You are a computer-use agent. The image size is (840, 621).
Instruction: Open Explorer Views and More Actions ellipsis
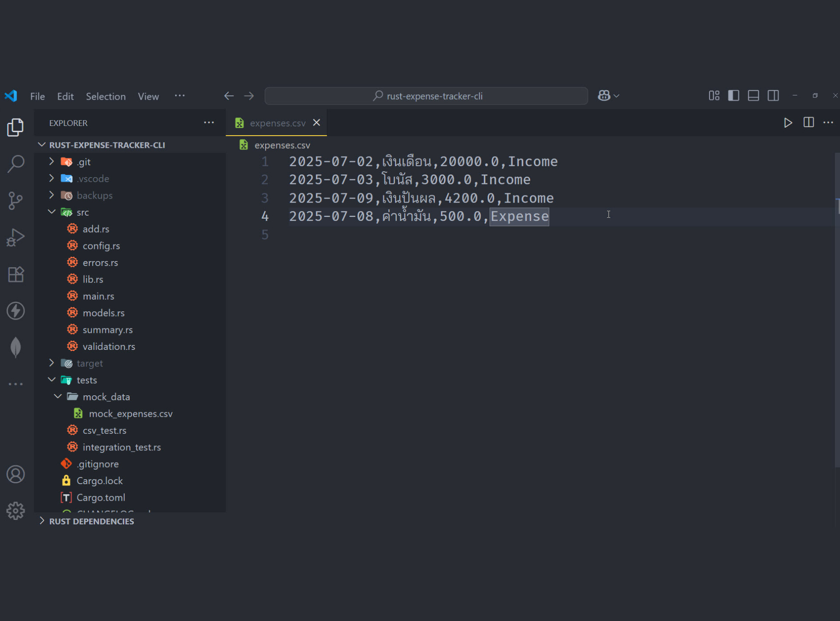pyautogui.click(x=209, y=123)
